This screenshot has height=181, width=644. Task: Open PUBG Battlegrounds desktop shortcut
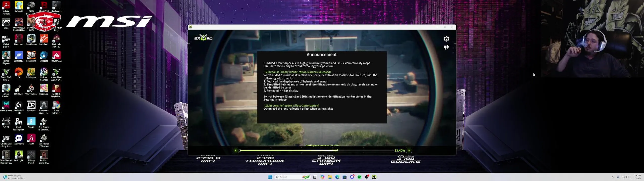(31, 8)
